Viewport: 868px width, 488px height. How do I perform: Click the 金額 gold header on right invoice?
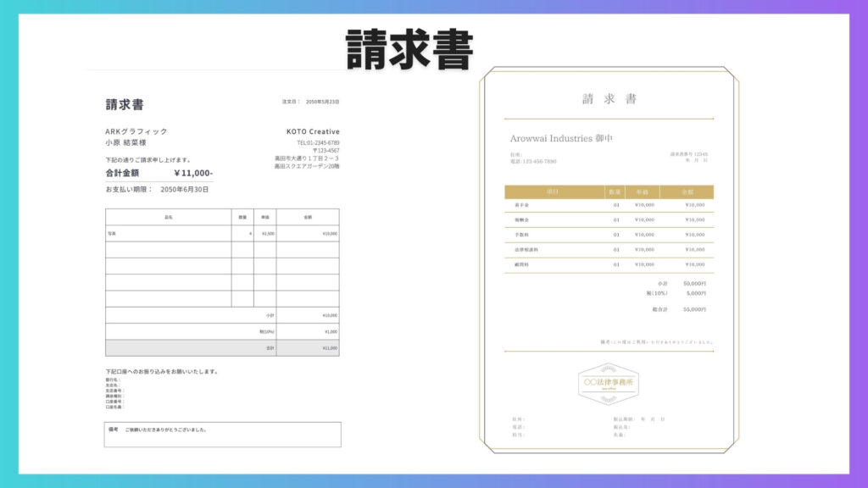pos(687,192)
